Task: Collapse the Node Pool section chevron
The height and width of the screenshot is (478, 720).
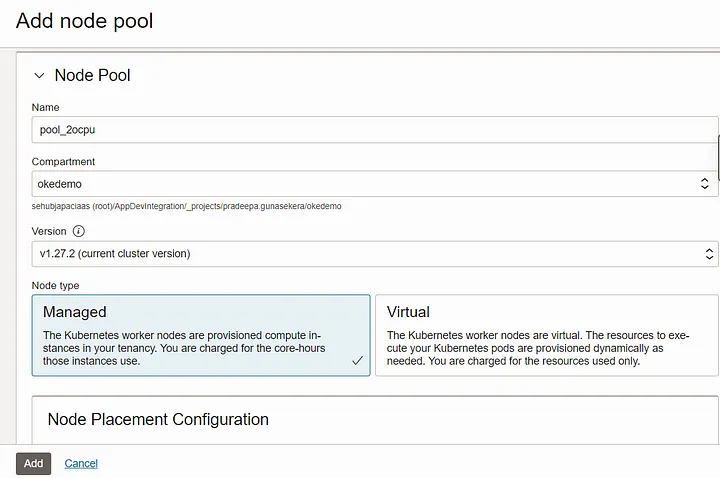Action: click(39, 75)
